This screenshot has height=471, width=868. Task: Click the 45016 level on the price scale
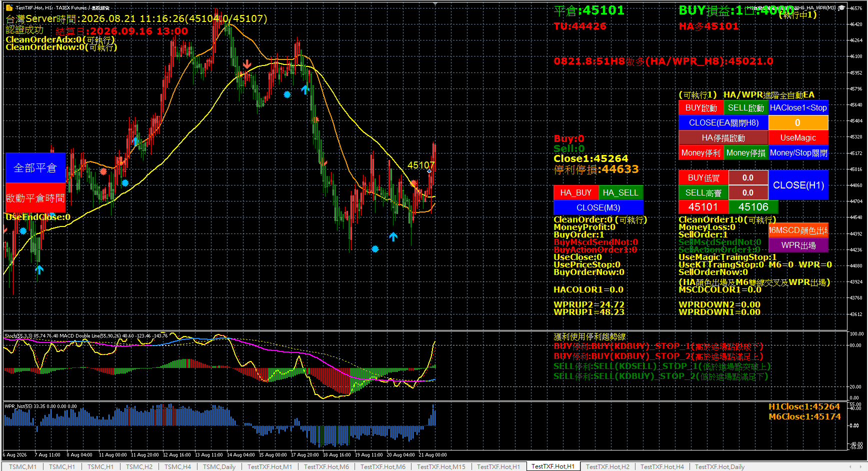click(856, 169)
